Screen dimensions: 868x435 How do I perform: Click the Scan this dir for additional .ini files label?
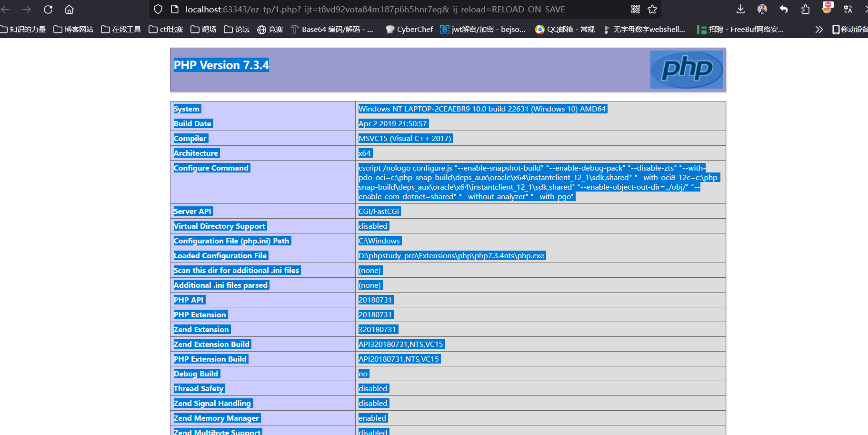point(237,271)
